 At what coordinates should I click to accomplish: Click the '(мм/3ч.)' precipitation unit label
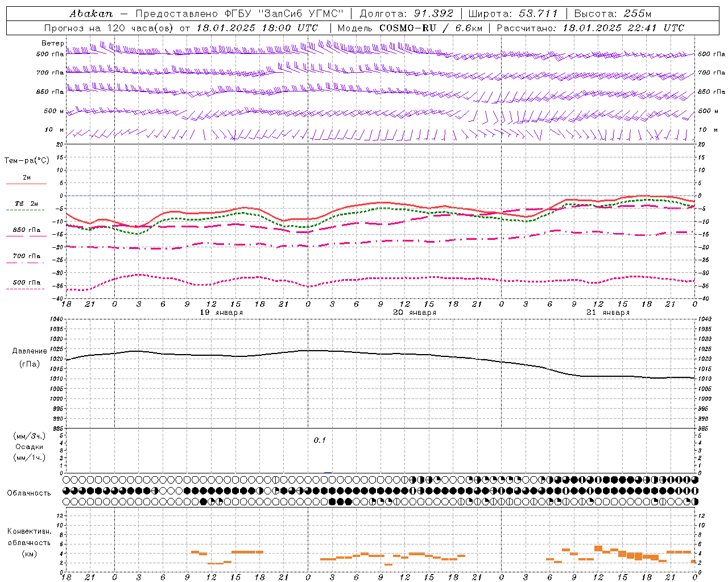(30, 436)
